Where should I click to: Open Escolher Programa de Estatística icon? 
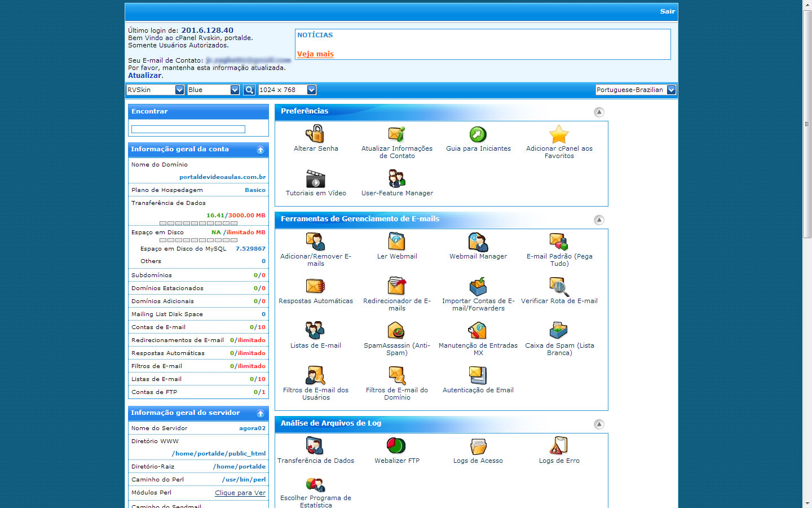[x=316, y=484]
